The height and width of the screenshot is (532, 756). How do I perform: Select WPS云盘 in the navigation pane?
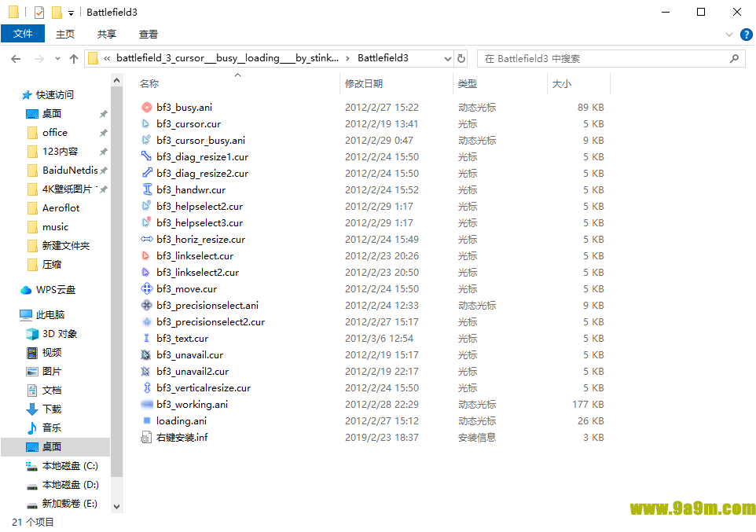point(56,290)
